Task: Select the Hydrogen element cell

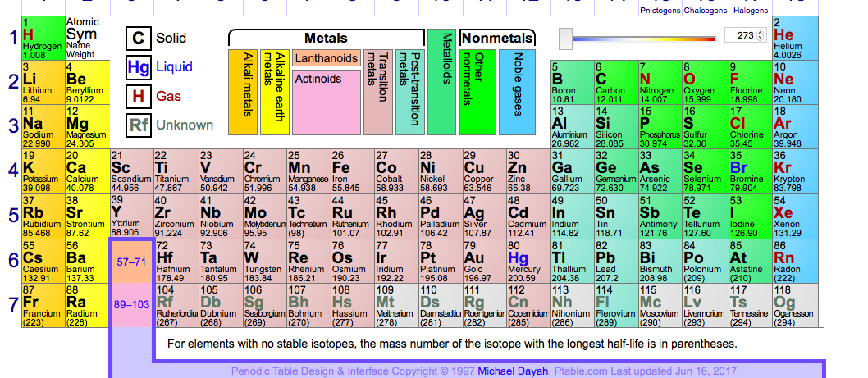Action: coord(43,38)
